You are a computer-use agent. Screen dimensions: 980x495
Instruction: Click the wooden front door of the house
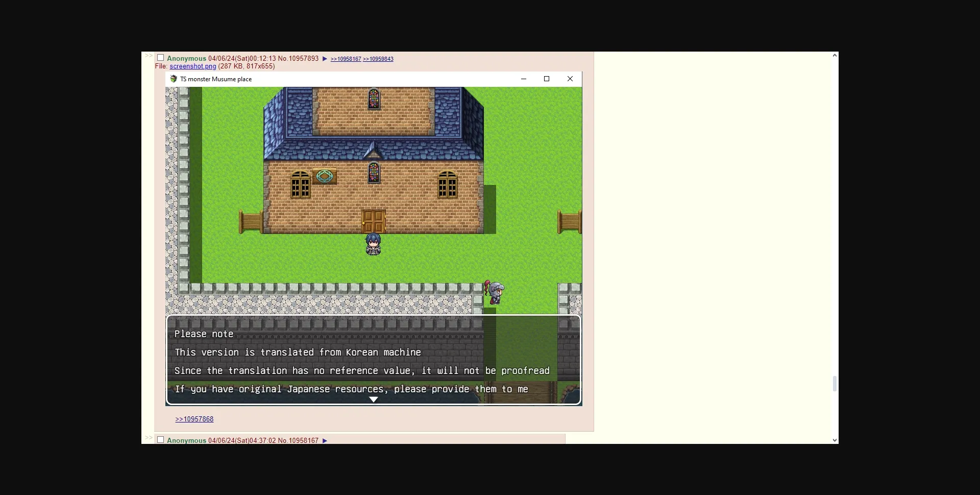[373, 221]
